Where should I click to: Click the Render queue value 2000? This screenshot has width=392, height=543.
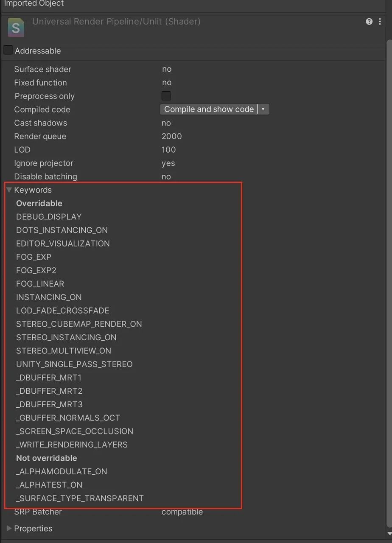(x=172, y=137)
